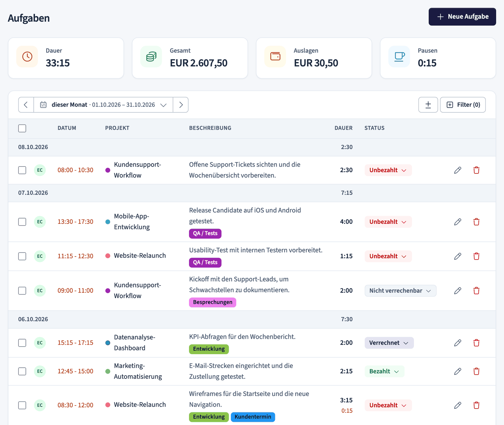The image size is (504, 425).
Task: Check the 15:15 - 17:15 task checkbox
Action: [22, 343]
